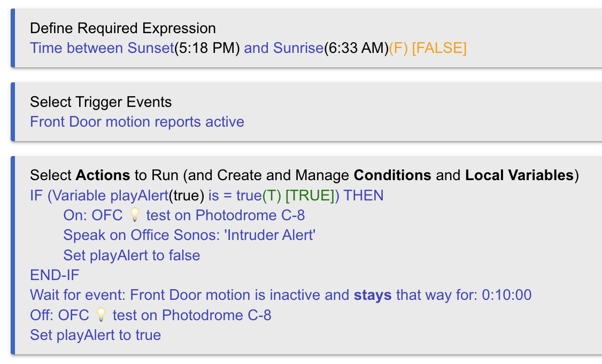Select the Set playAlert to true action
The height and width of the screenshot is (364, 602).
(95, 335)
